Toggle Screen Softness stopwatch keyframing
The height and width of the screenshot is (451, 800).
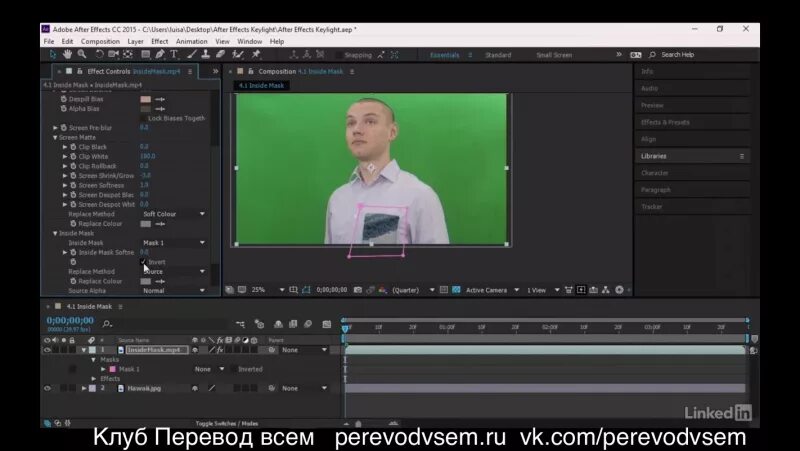tap(73, 185)
